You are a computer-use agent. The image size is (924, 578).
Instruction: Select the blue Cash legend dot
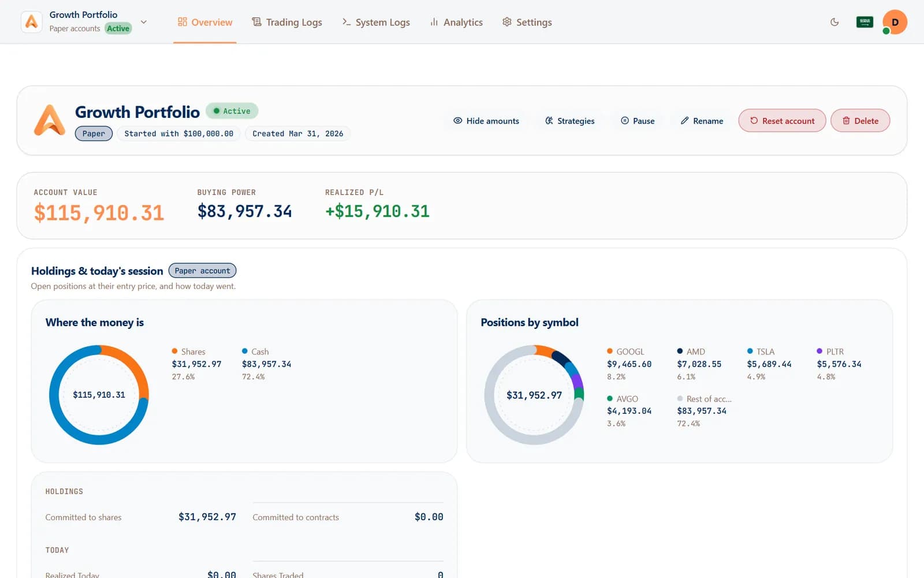(245, 351)
